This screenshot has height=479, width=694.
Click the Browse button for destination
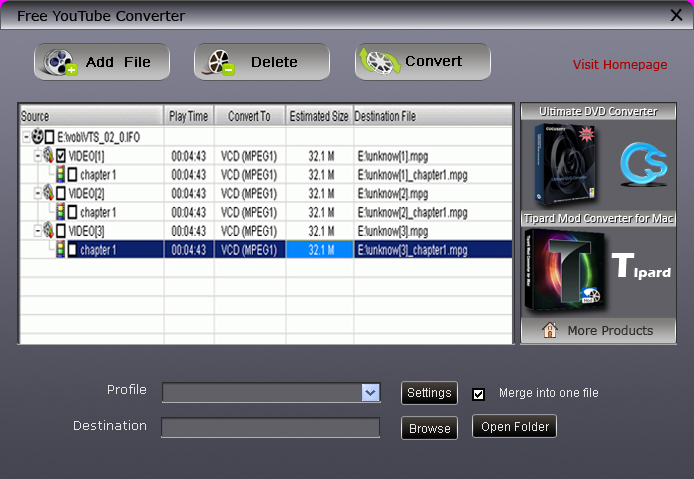click(x=430, y=428)
